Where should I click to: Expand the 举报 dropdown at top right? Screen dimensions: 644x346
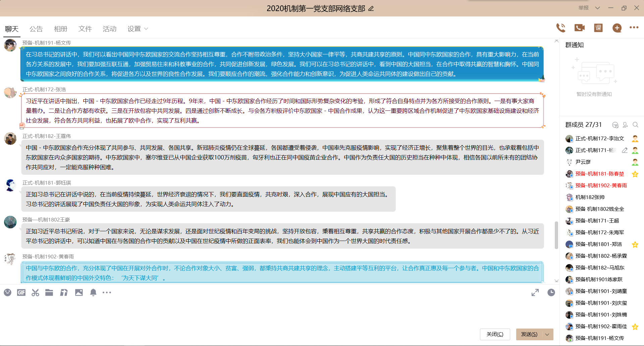click(597, 7)
